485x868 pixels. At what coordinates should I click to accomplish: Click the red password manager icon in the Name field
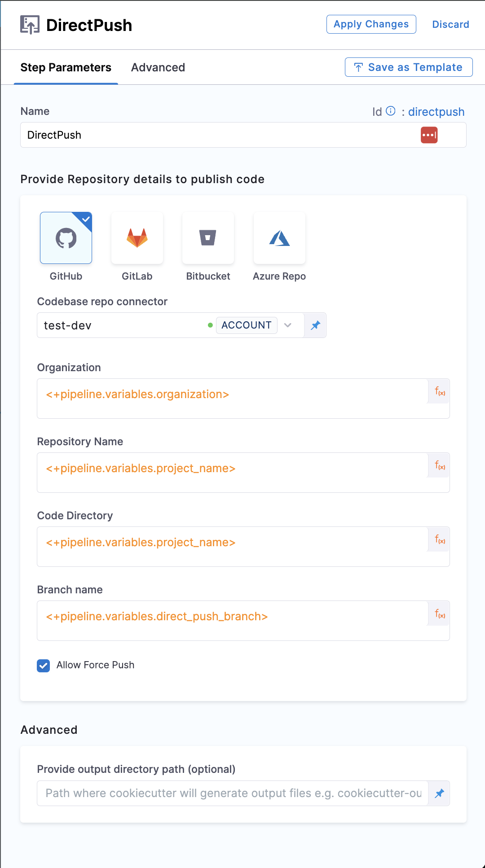(x=429, y=135)
